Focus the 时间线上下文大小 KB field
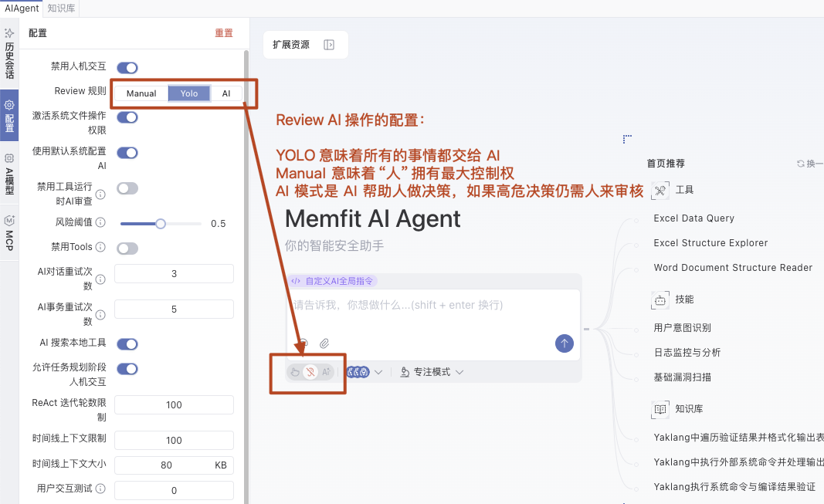Image resolution: width=824 pixels, height=504 pixels. click(174, 465)
